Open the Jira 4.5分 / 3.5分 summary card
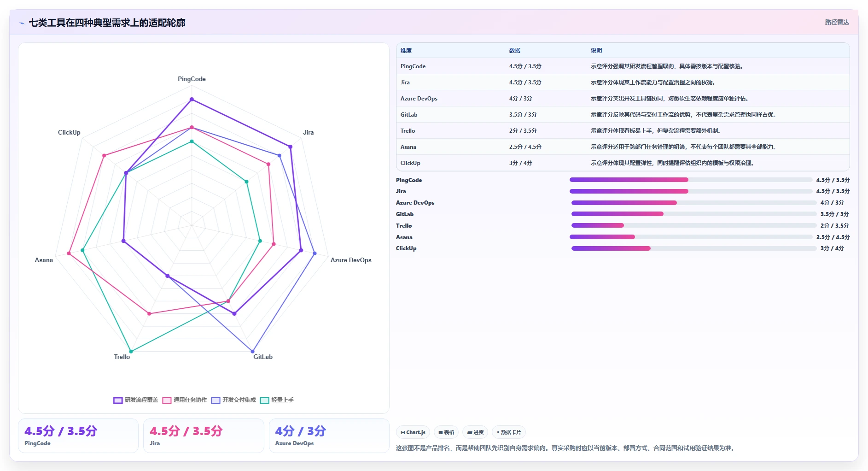Image resolution: width=868 pixels, height=471 pixels. [204, 436]
